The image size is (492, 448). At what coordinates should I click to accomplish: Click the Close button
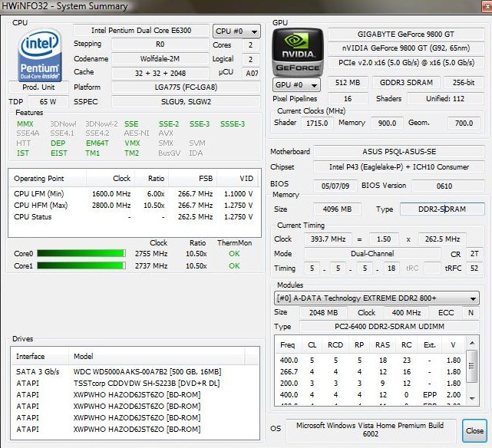coord(474,430)
